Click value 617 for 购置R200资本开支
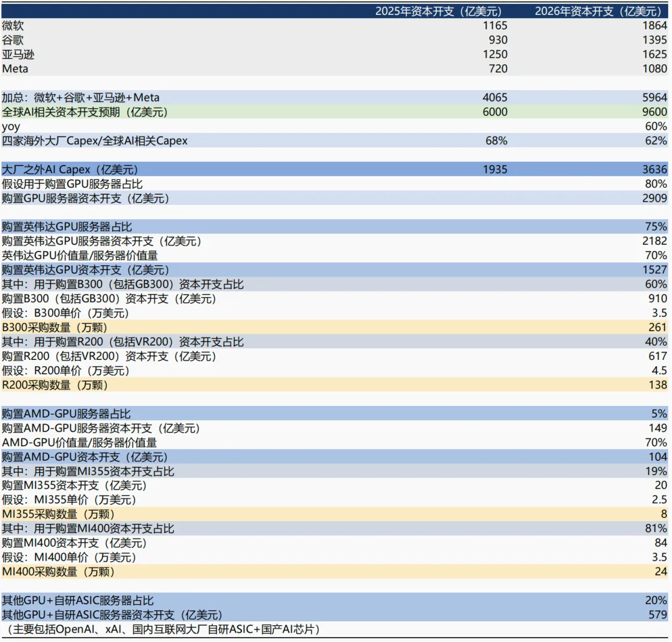The width and height of the screenshot is (672, 642). point(658,356)
